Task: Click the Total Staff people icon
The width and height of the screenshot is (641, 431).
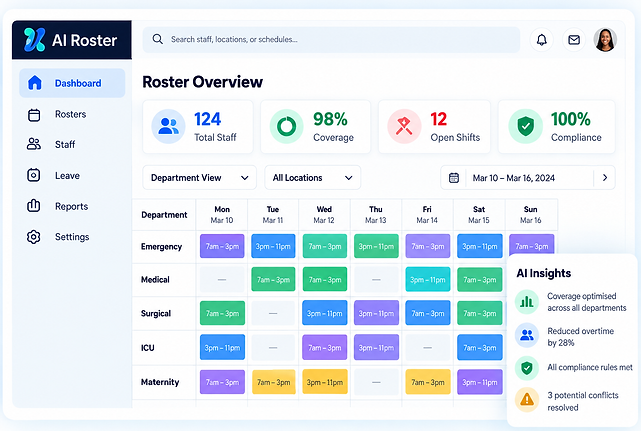Action: [168, 126]
